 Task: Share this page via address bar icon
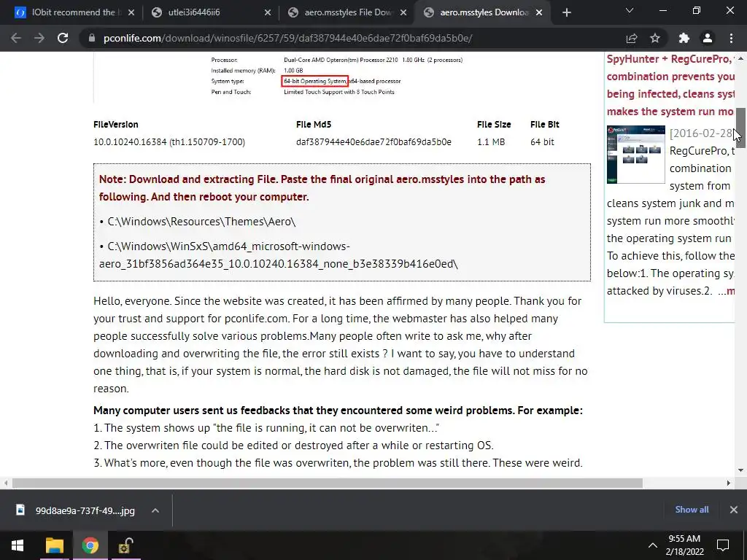[632, 38]
